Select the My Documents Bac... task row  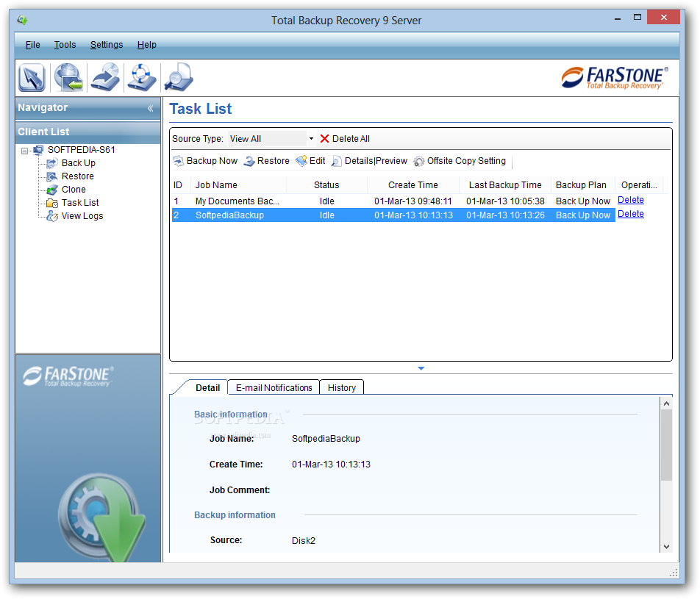pos(393,201)
